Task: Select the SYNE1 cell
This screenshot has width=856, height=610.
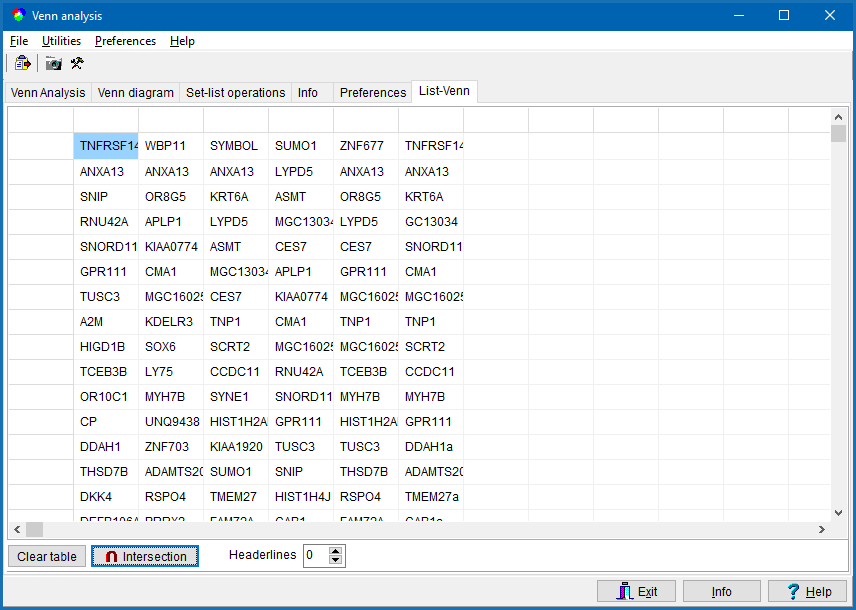Action: coord(236,397)
